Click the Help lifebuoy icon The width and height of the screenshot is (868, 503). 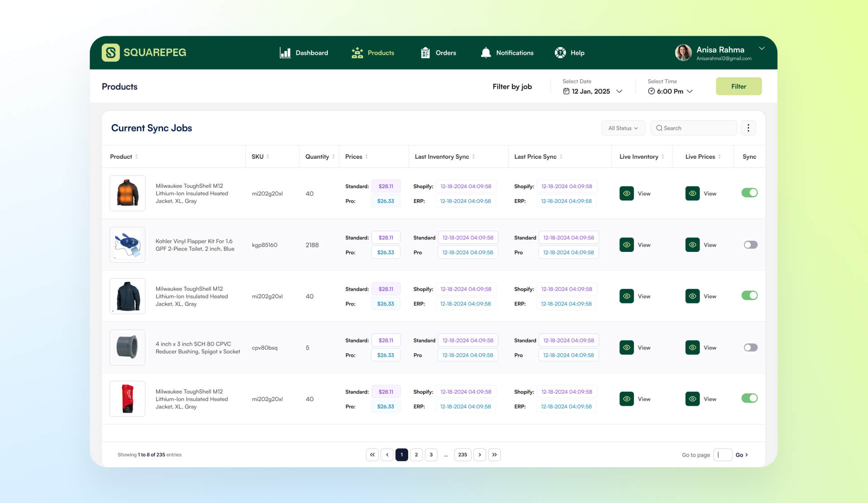[560, 53]
